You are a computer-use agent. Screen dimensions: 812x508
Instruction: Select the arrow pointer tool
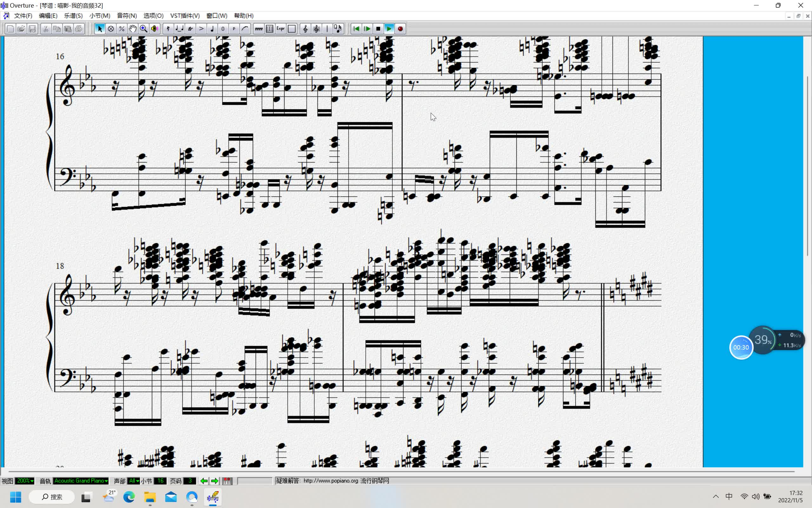pos(100,29)
